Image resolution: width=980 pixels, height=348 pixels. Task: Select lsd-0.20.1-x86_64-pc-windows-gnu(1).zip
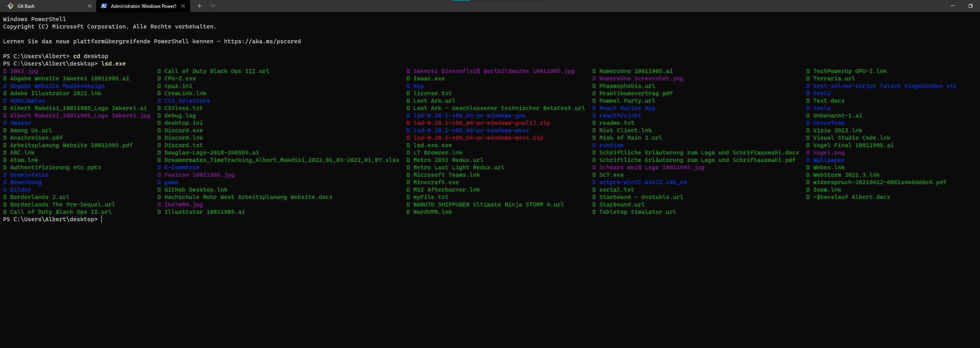482,123
